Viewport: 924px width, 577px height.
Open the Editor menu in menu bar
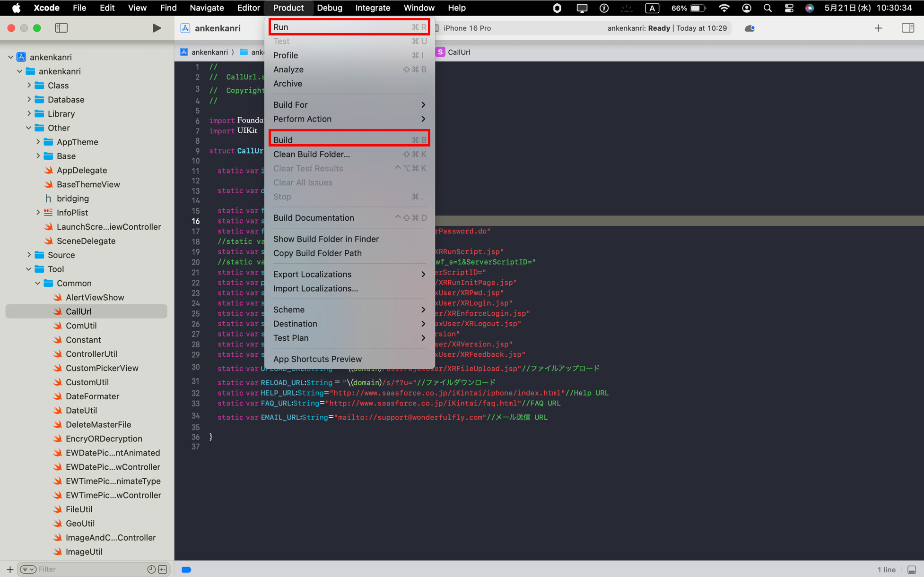point(248,8)
